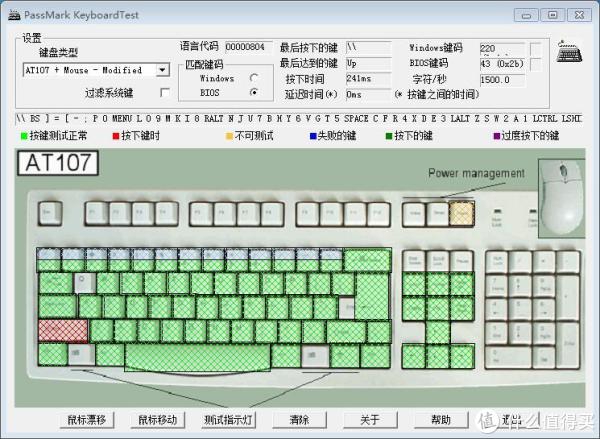Viewport: 600px width, 439px height.
Task: Click the F12 key on the keyboard image
Action: point(378,213)
